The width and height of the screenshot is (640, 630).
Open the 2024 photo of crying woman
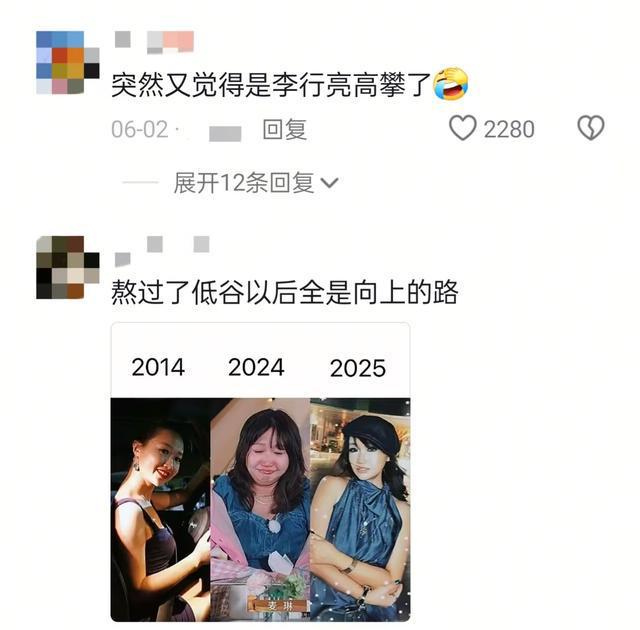(260, 510)
